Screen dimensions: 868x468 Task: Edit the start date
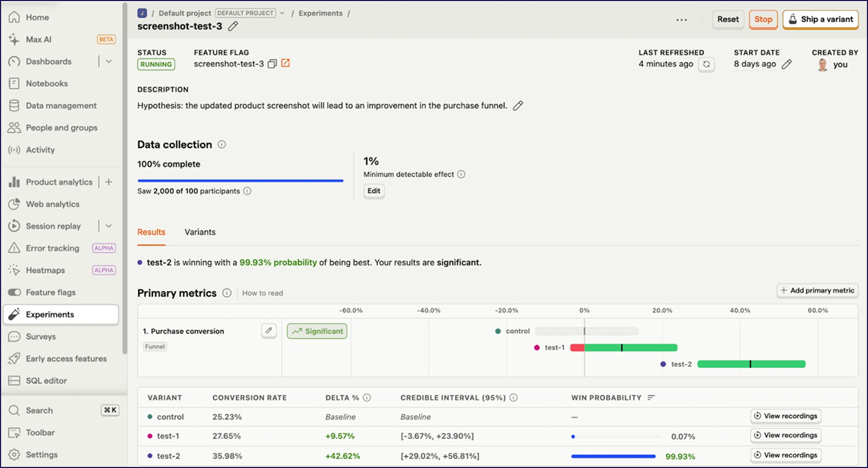click(787, 64)
